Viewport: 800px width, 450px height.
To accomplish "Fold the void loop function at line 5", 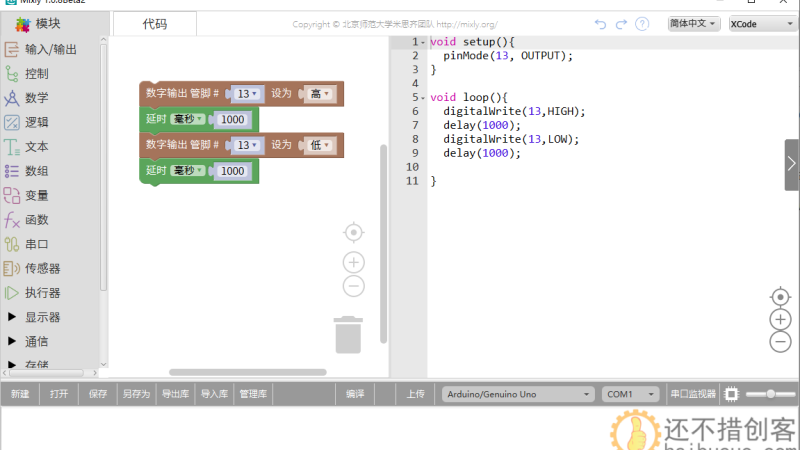I will [x=424, y=98].
